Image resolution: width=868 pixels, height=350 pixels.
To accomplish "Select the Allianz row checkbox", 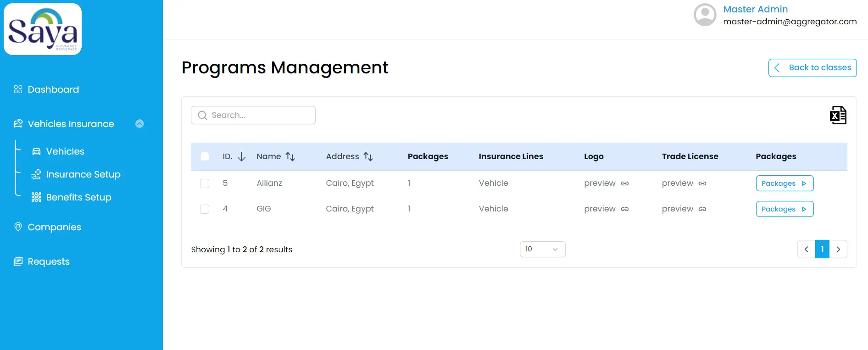I will [x=205, y=183].
